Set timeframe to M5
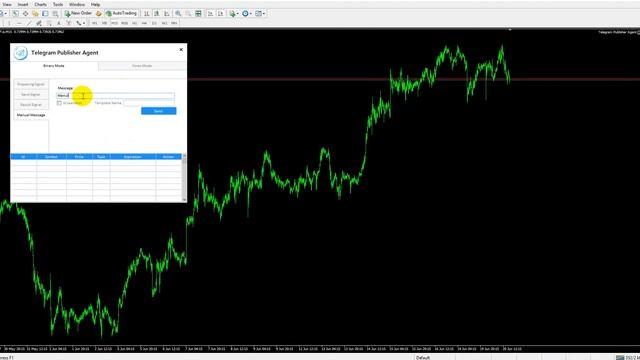 coord(104,23)
